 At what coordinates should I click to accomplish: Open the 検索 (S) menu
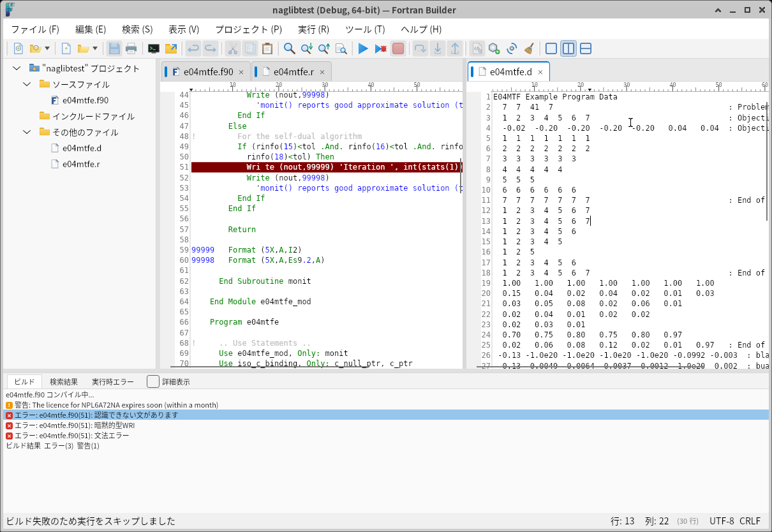(137, 29)
